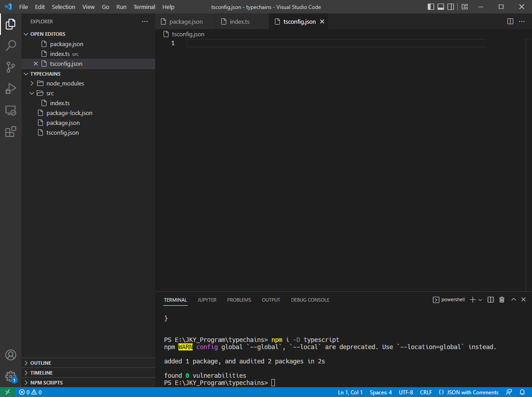Open the Search view in activity bar
532x397 pixels.
point(11,46)
